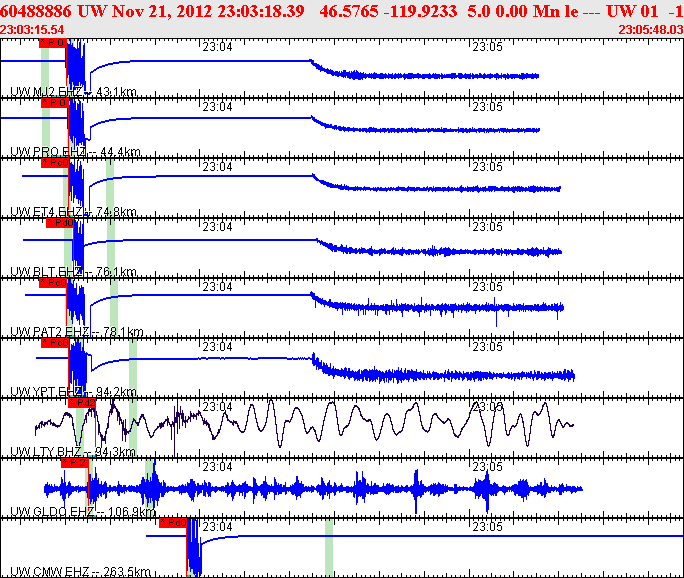Click the GLDO noisy waveform trace
Image resolution: width=684 pixels, height=578 pixels.
click(313, 489)
